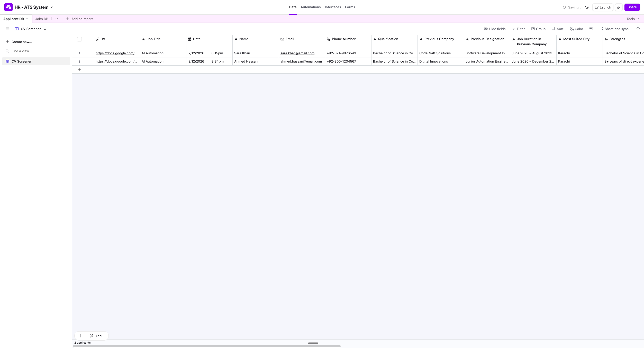
Task: Click the Airtable base logo icon
Action: point(8,7)
